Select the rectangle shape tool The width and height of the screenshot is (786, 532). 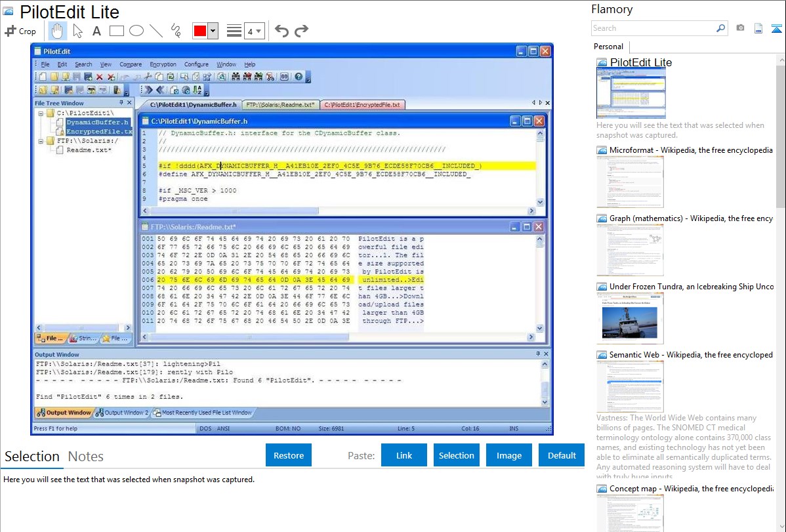(117, 31)
